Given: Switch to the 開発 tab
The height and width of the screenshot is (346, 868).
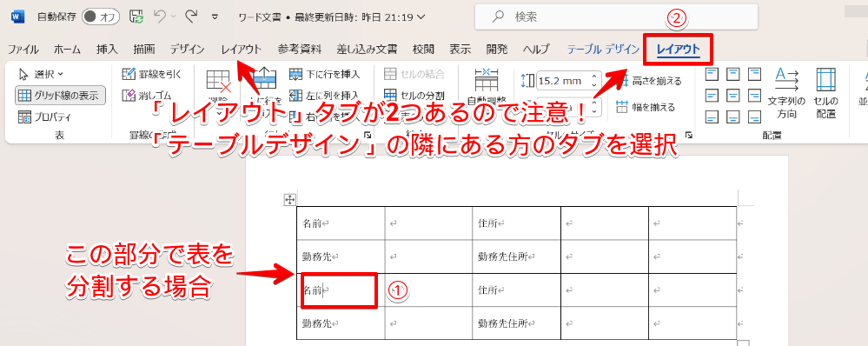Looking at the screenshot, I should point(496,50).
